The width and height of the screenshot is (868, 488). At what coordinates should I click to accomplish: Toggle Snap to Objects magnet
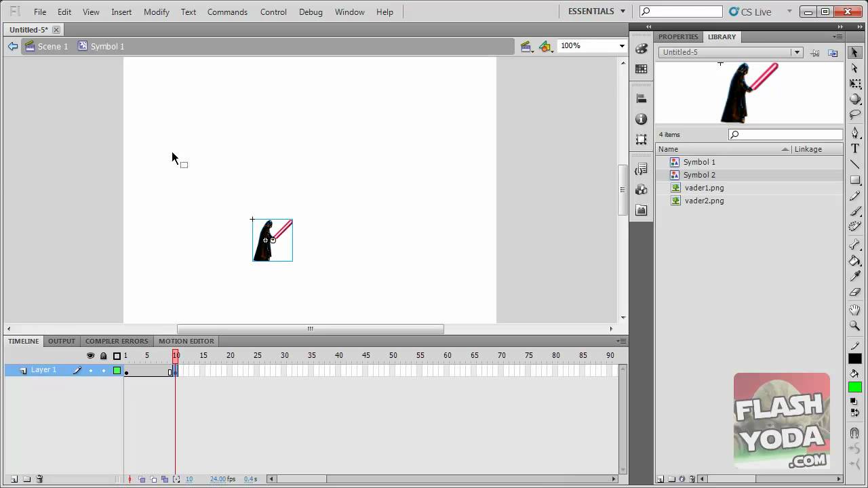point(855,433)
